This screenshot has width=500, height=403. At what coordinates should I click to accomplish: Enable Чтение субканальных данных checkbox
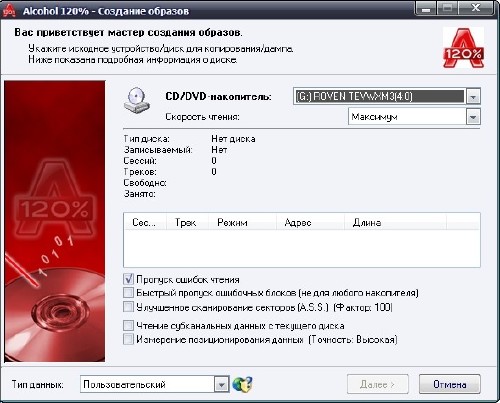point(128,325)
